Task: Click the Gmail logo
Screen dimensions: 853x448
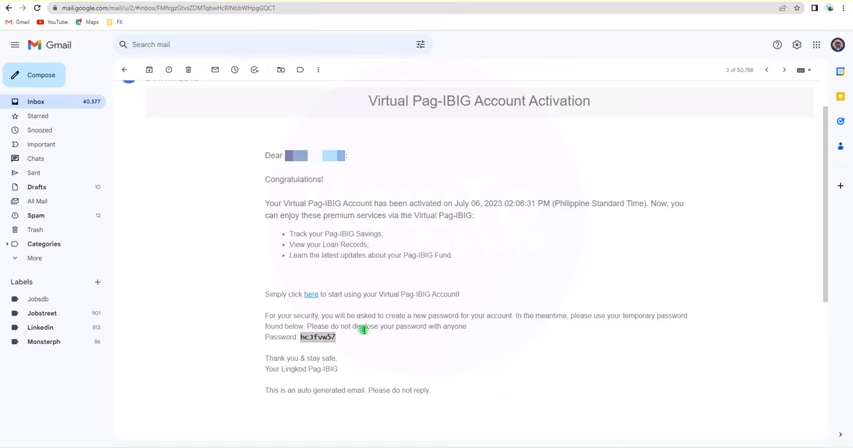Action: point(50,45)
